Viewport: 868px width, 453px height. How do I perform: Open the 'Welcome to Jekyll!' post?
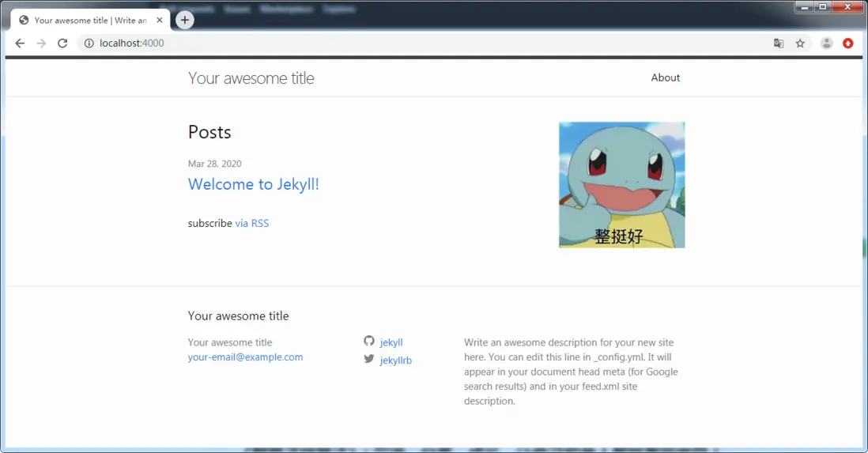(254, 184)
